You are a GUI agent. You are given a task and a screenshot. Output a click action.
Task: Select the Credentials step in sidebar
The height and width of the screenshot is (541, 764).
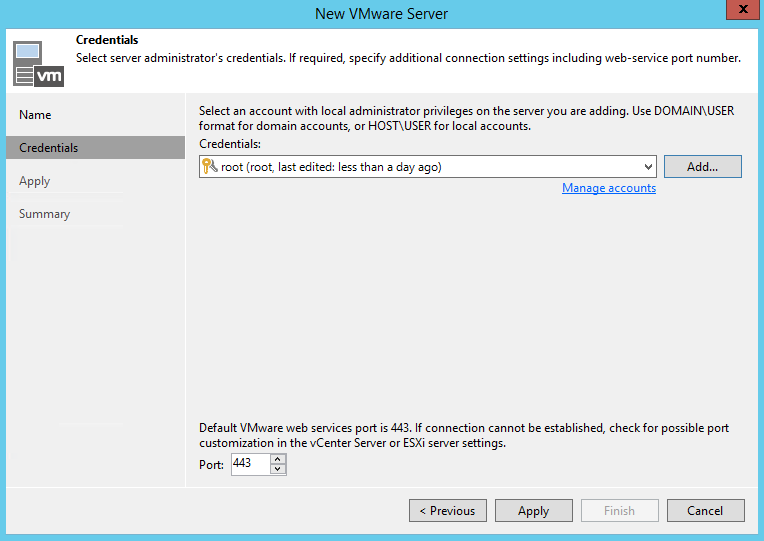(48, 148)
